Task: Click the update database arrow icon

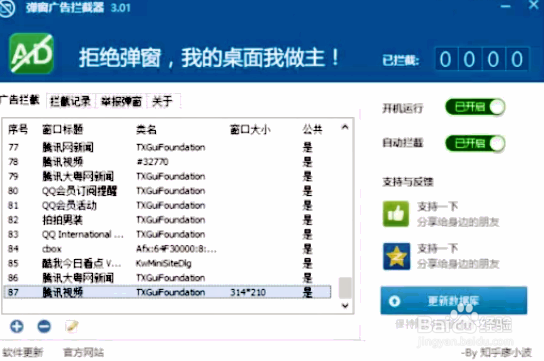Action: [x=394, y=301]
